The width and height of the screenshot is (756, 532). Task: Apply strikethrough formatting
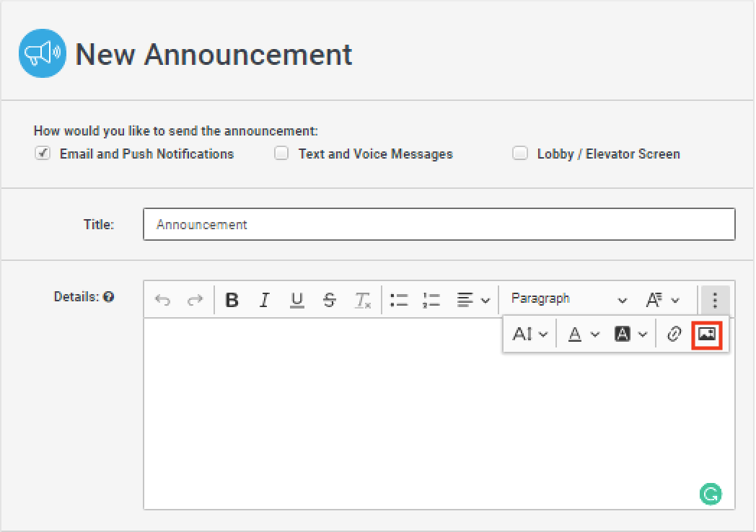click(x=329, y=300)
